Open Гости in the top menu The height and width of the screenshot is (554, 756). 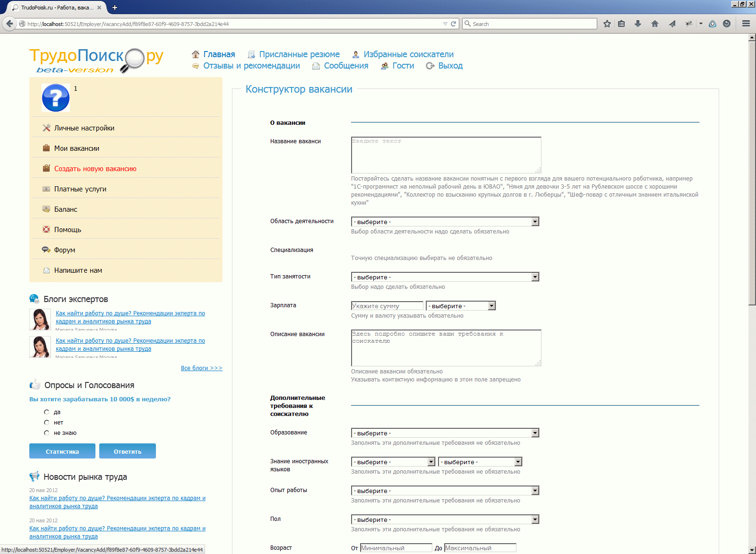pyautogui.click(x=404, y=66)
